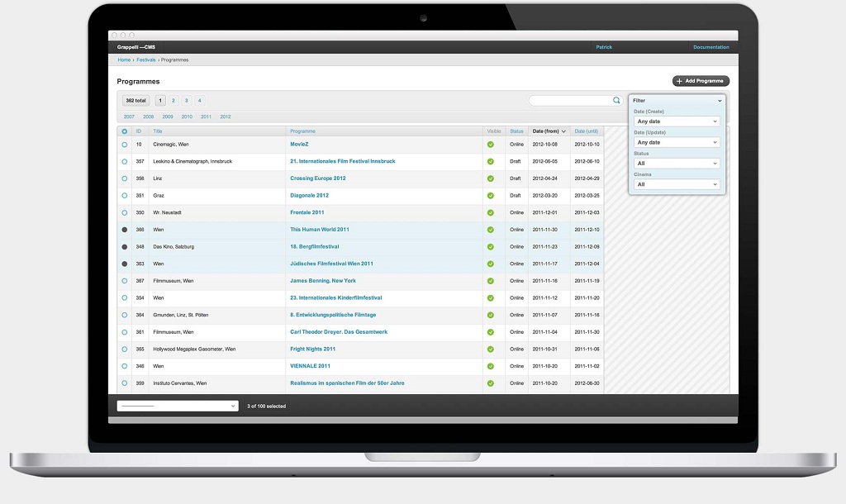
Task: Filter by year 2010
Action: click(187, 116)
